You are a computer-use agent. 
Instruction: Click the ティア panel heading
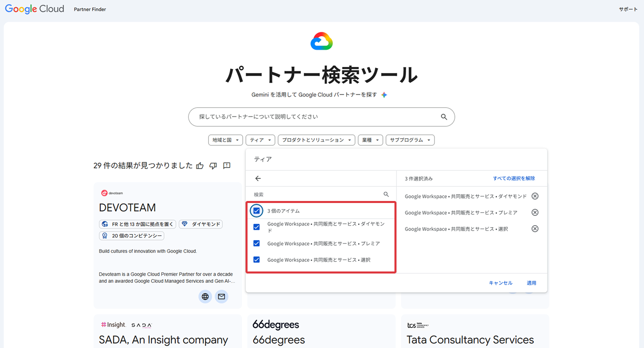(x=263, y=159)
